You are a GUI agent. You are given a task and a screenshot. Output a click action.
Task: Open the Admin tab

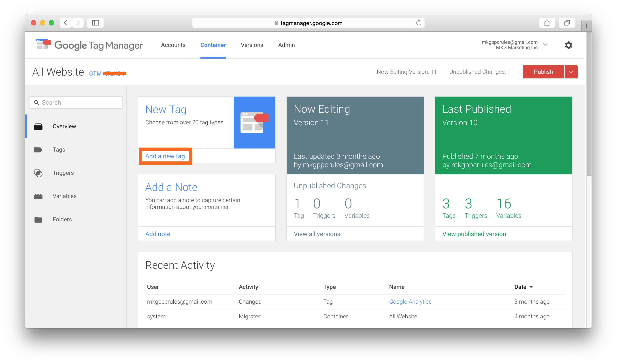(286, 45)
